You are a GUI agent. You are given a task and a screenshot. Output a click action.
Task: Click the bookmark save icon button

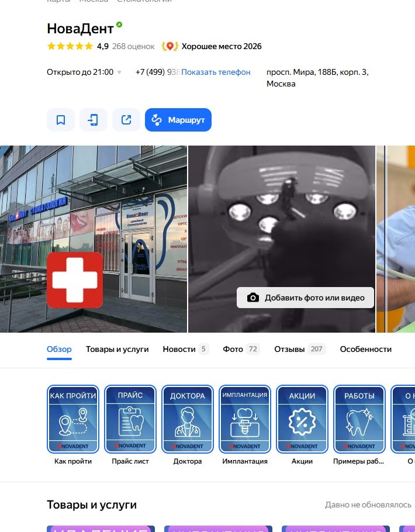[61, 120]
